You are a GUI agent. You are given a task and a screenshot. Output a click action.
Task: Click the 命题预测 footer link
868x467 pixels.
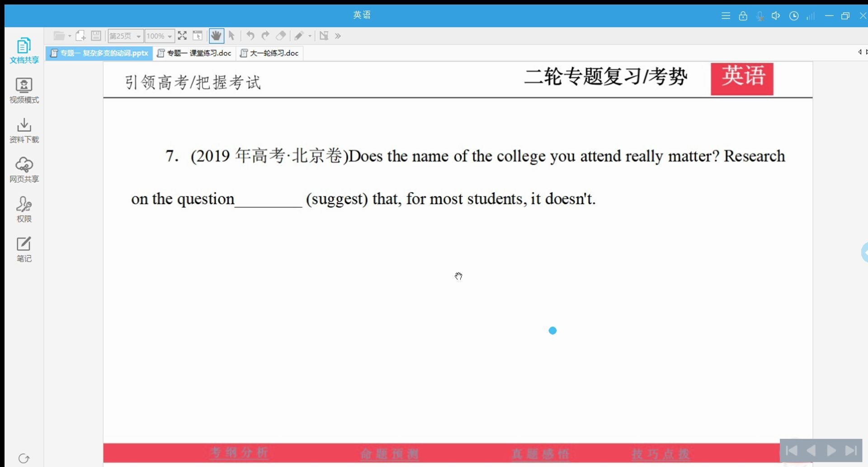click(x=390, y=453)
